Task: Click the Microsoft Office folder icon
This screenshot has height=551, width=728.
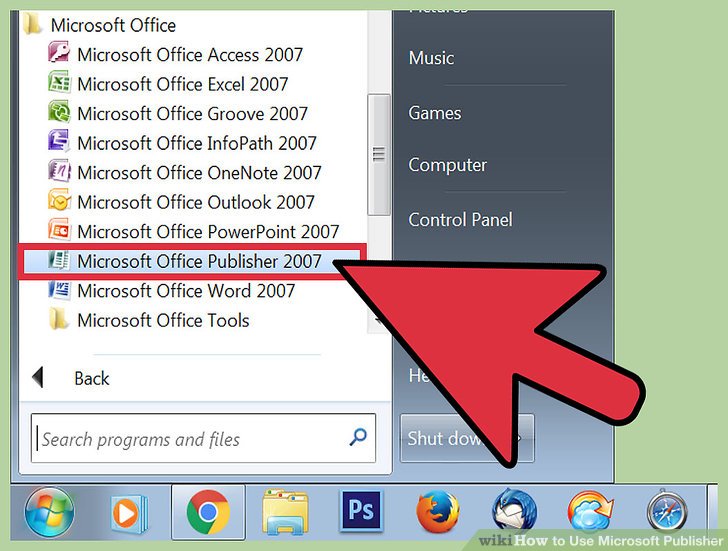Action: point(32,24)
